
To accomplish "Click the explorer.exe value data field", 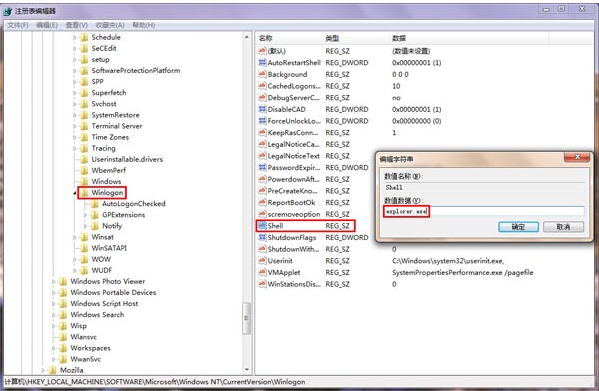I will pyautogui.click(x=484, y=211).
